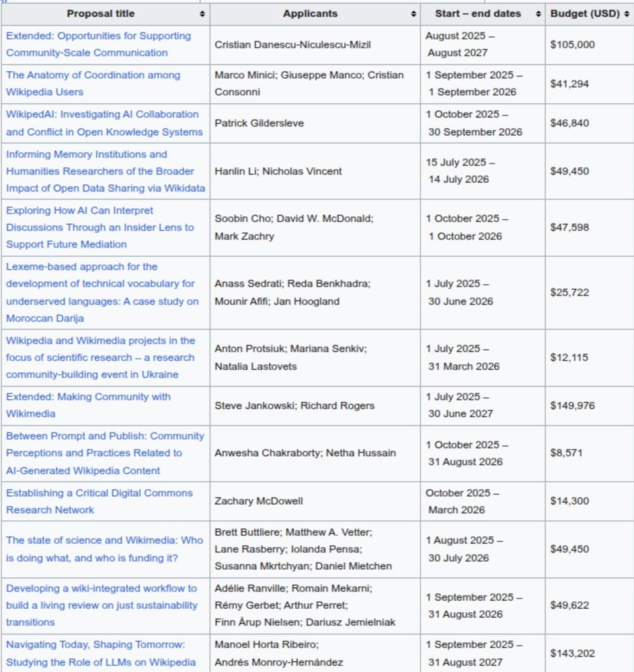Select budget cell $47,598

590,228
